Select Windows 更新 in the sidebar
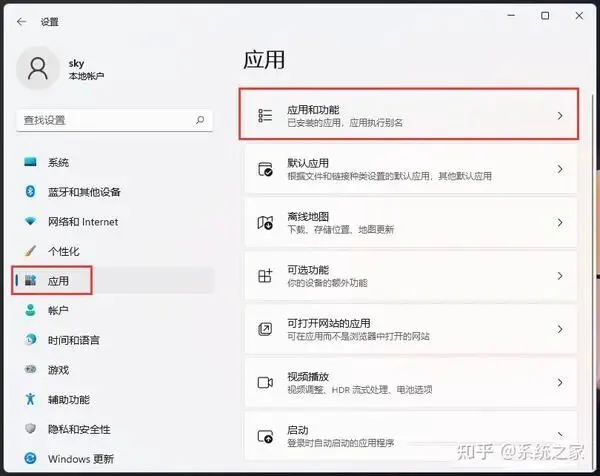The width and height of the screenshot is (600, 476). click(x=113, y=458)
